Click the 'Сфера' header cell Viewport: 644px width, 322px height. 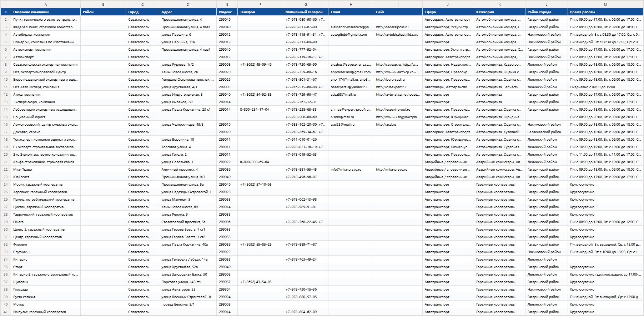point(448,12)
